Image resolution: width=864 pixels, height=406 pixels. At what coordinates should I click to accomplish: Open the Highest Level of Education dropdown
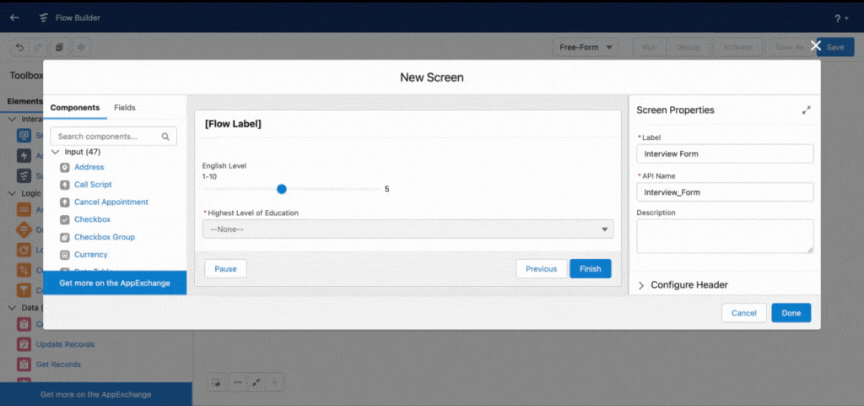[408, 229]
